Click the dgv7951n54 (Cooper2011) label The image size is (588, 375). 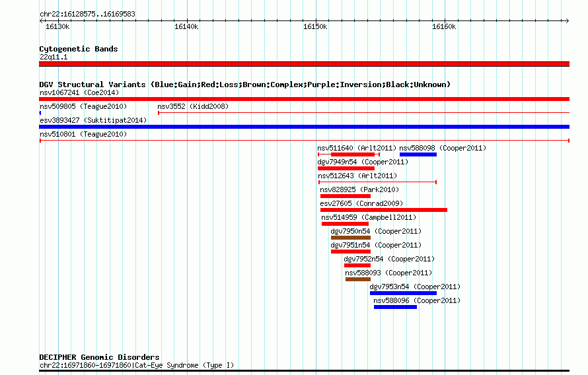376,245
